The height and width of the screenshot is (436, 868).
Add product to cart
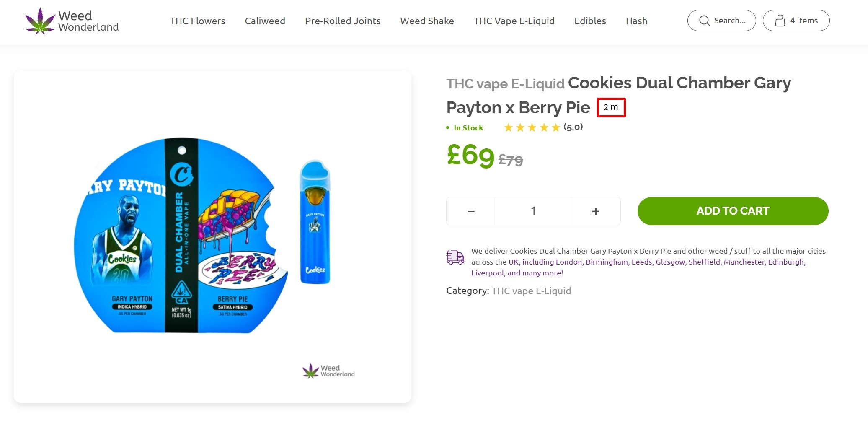[733, 211]
